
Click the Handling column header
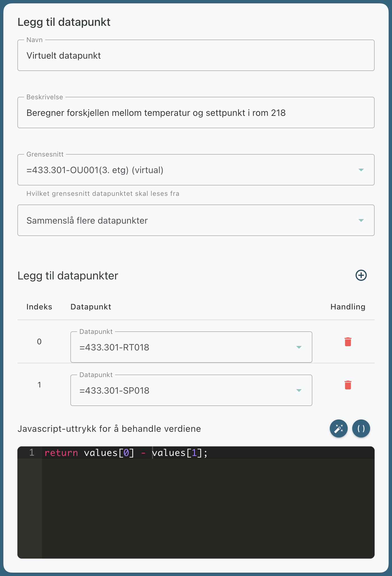(348, 307)
